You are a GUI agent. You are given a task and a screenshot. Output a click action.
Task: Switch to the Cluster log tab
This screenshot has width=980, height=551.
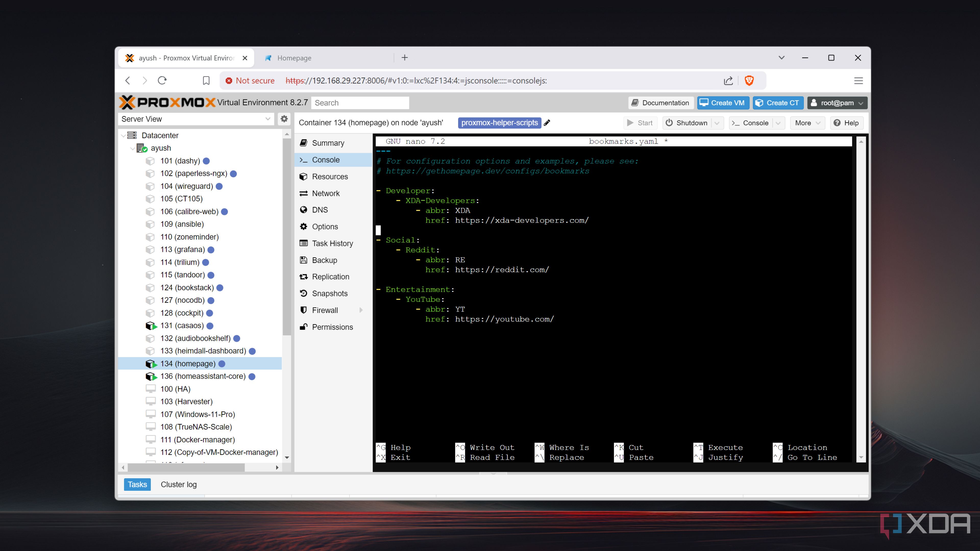click(178, 484)
